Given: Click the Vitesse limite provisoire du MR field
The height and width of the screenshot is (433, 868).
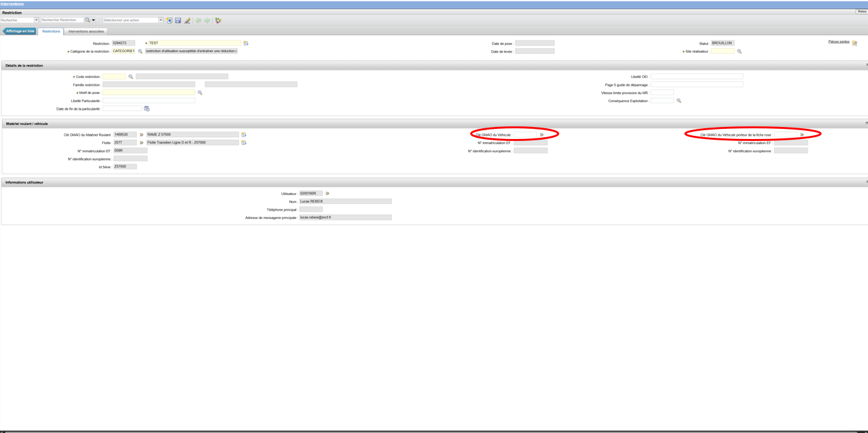Looking at the screenshot, I should [x=662, y=93].
